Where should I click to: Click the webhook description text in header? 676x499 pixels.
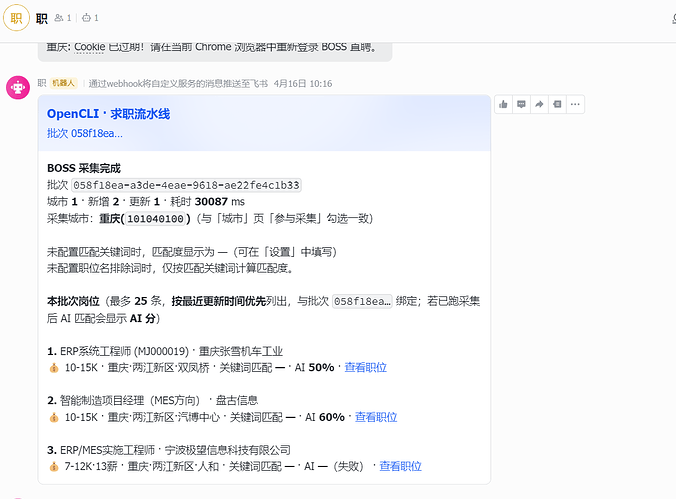tap(178, 83)
